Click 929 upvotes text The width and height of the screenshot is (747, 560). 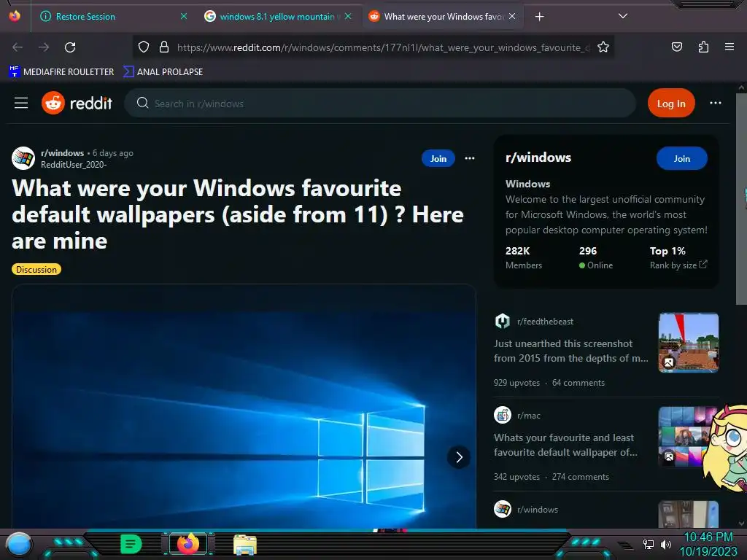pos(517,383)
